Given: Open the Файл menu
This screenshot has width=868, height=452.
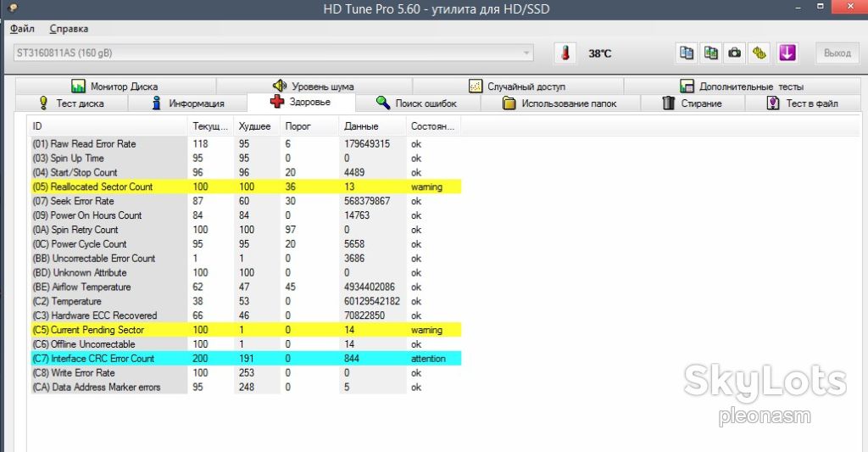Looking at the screenshot, I should [22, 29].
